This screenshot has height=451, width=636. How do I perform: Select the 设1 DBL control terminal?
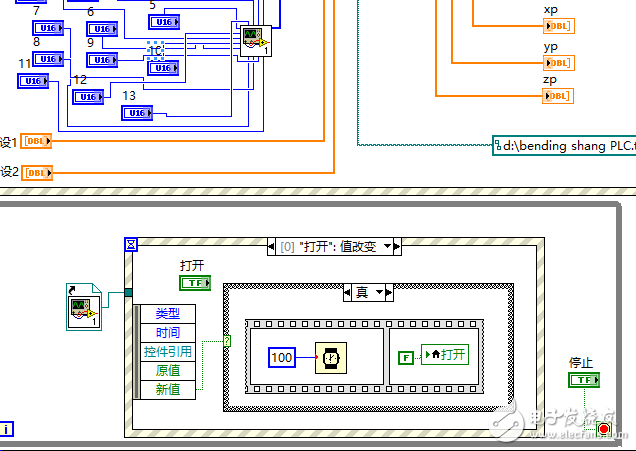tap(36, 141)
